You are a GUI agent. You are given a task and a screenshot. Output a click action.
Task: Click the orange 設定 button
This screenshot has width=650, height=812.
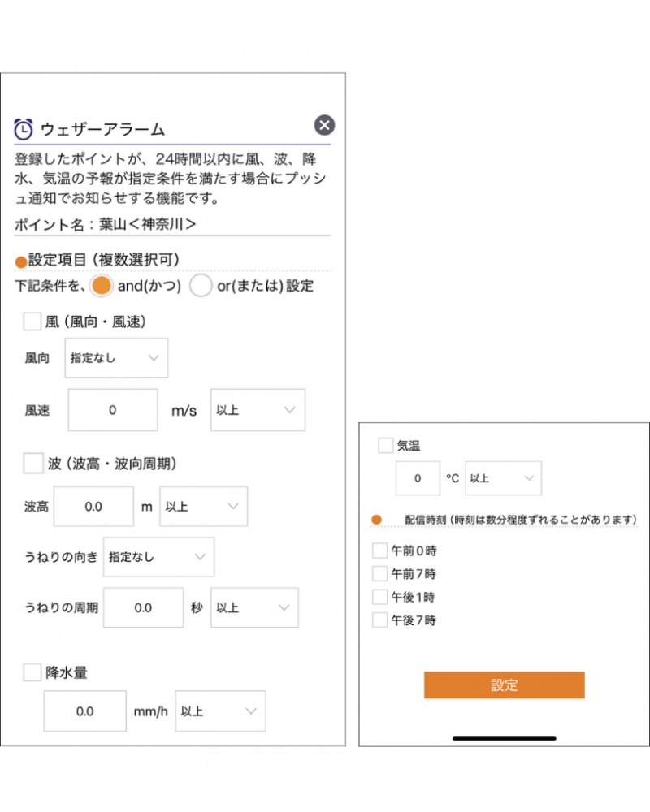[504, 685]
